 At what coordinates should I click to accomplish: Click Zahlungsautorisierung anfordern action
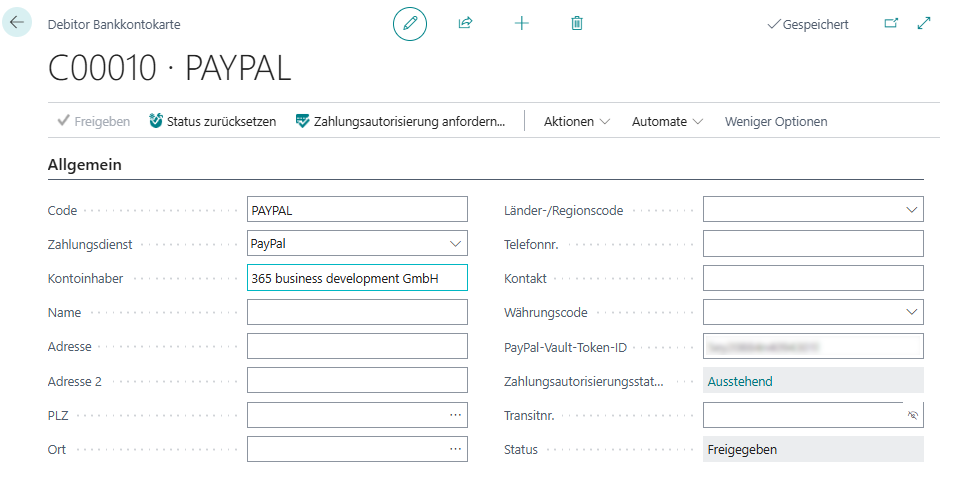[400, 121]
